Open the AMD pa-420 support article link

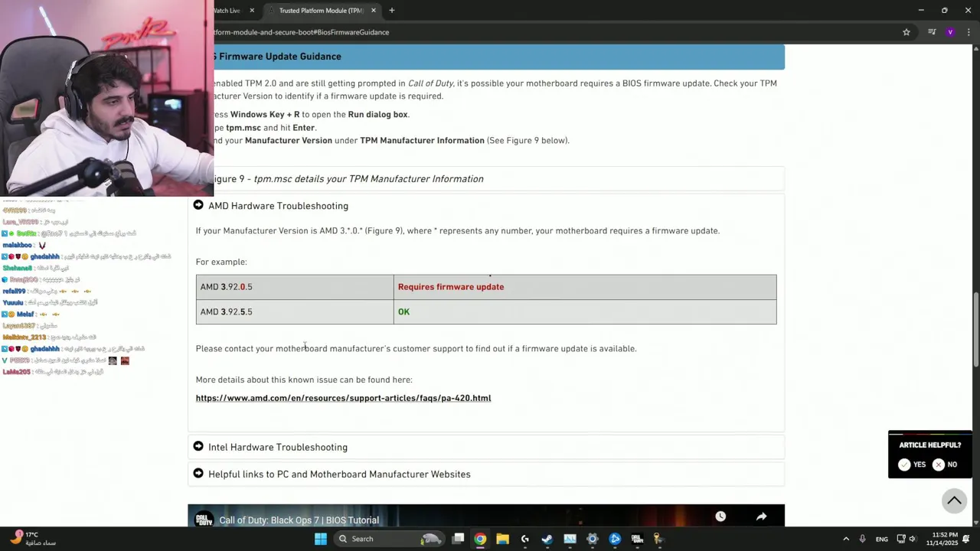(x=343, y=398)
